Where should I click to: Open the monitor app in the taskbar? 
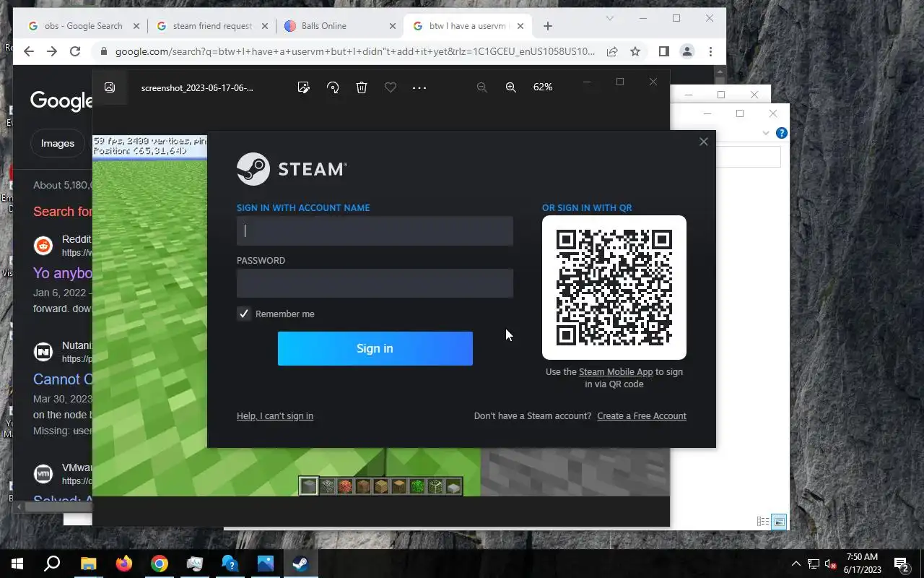tap(194, 564)
